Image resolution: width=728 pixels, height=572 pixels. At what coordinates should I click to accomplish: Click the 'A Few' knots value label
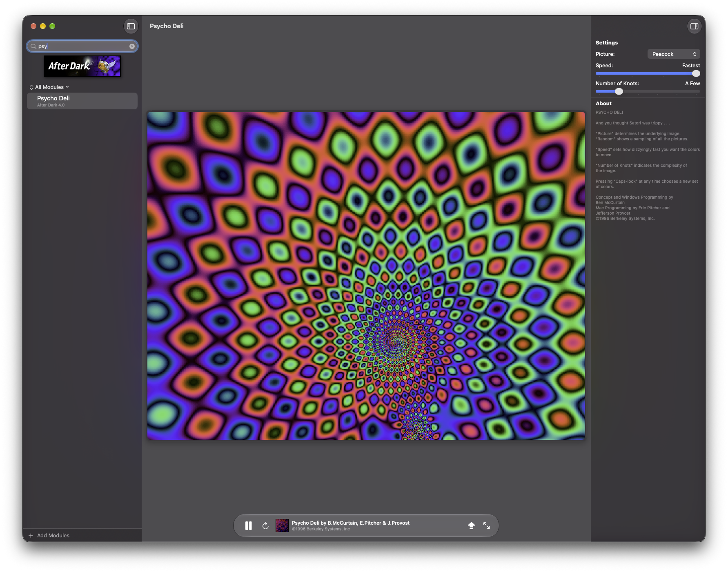[692, 83]
